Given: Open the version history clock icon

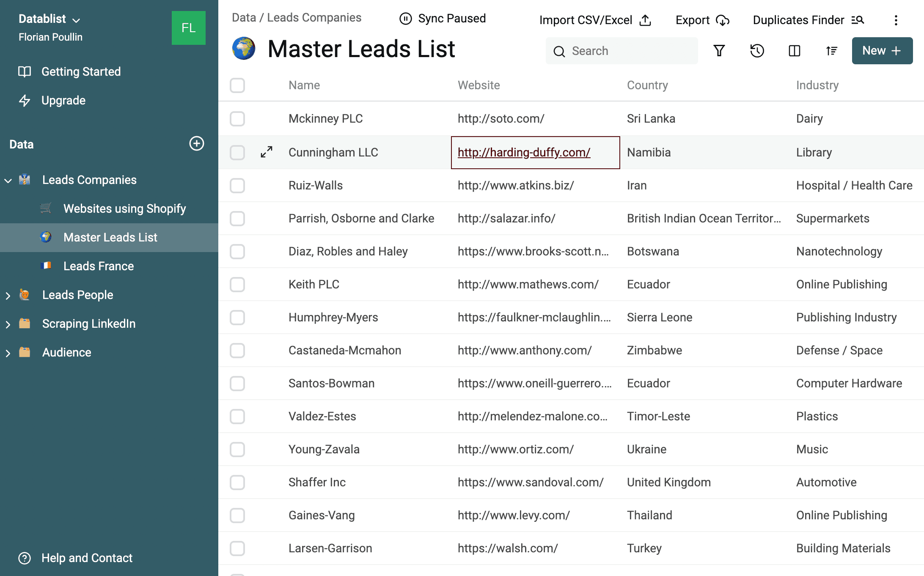Looking at the screenshot, I should coord(757,51).
